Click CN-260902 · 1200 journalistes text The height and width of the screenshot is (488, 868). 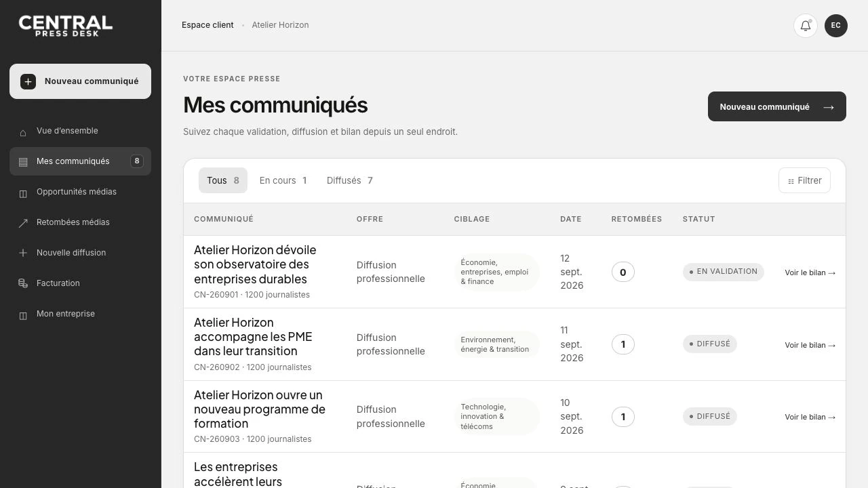click(253, 367)
